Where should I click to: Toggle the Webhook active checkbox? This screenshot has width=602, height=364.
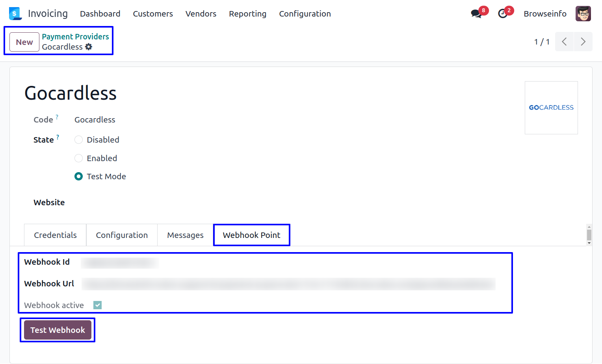click(x=98, y=305)
